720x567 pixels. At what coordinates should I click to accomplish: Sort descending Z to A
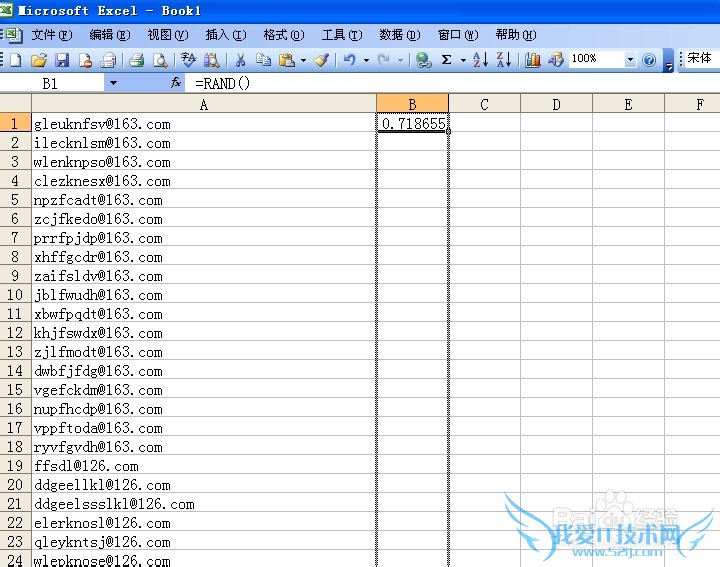504,60
